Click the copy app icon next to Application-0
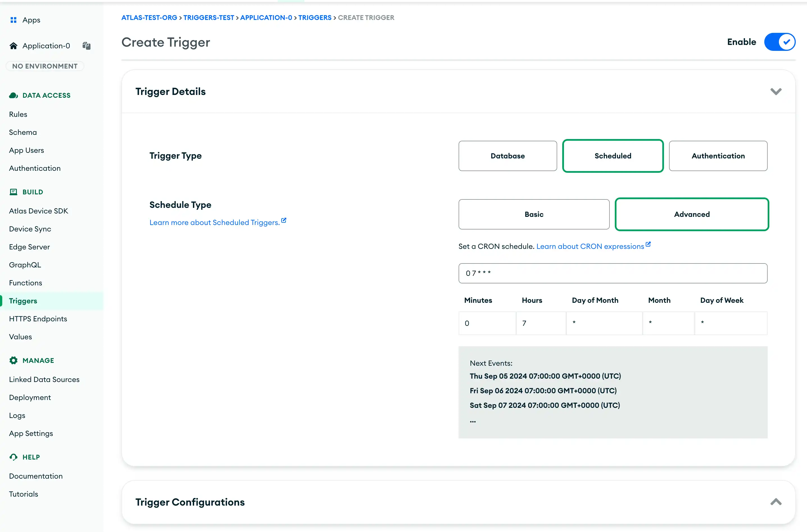This screenshot has height=532, width=807. [x=86, y=46]
